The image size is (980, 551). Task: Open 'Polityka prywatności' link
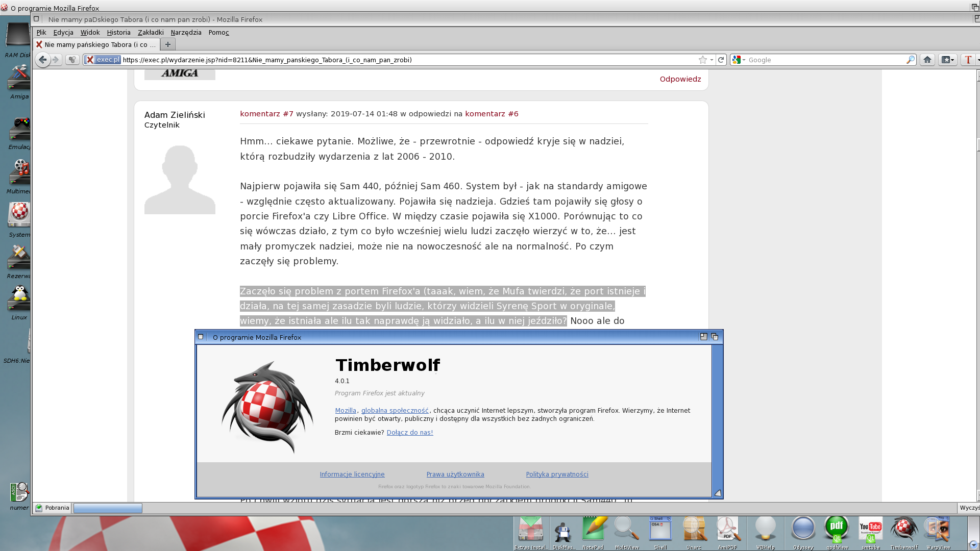(x=557, y=474)
